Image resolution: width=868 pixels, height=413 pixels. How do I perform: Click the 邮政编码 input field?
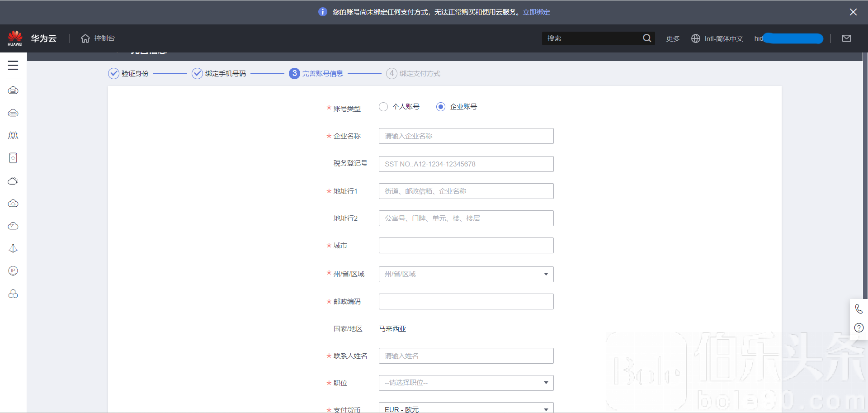coord(466,302)
